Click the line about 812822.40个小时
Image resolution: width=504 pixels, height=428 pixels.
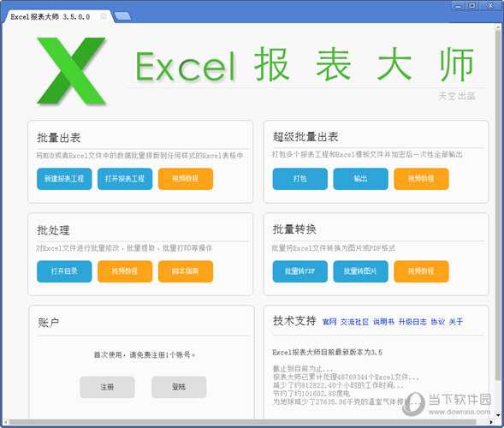click(338, 385)
